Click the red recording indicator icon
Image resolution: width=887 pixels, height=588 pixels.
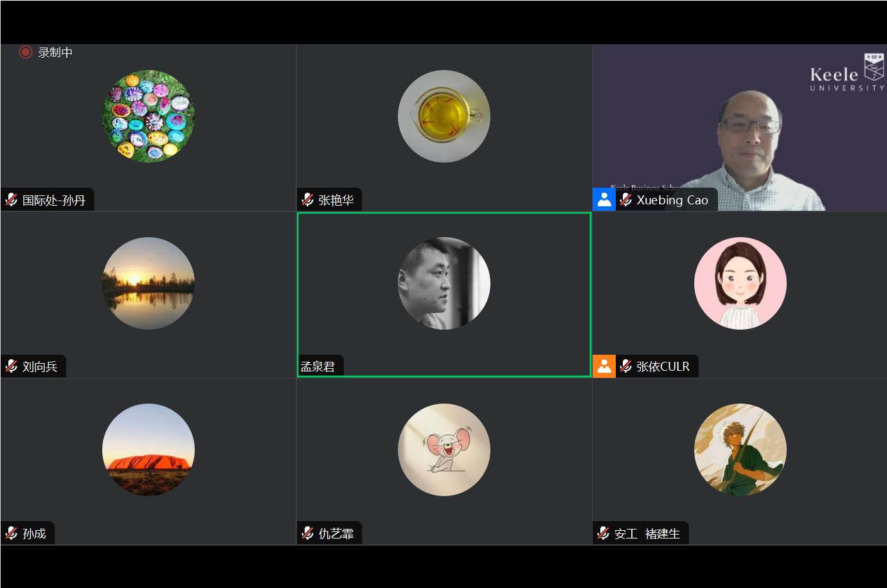[26, 52]
